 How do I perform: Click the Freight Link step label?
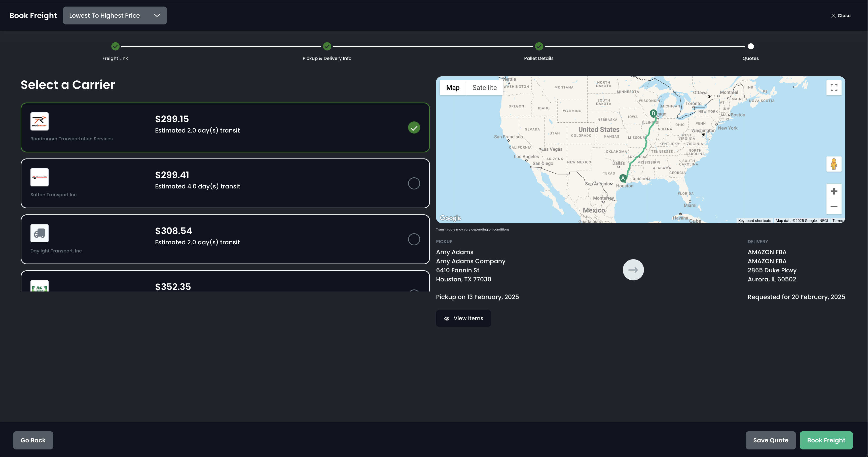coord(115,58)
